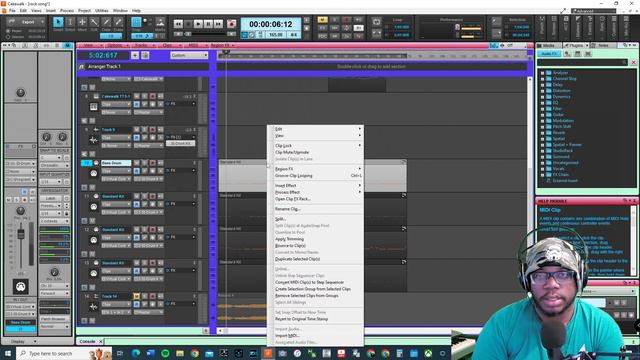Rewind to the start of the project
640x360 pixels.
[x=178, y=24]
